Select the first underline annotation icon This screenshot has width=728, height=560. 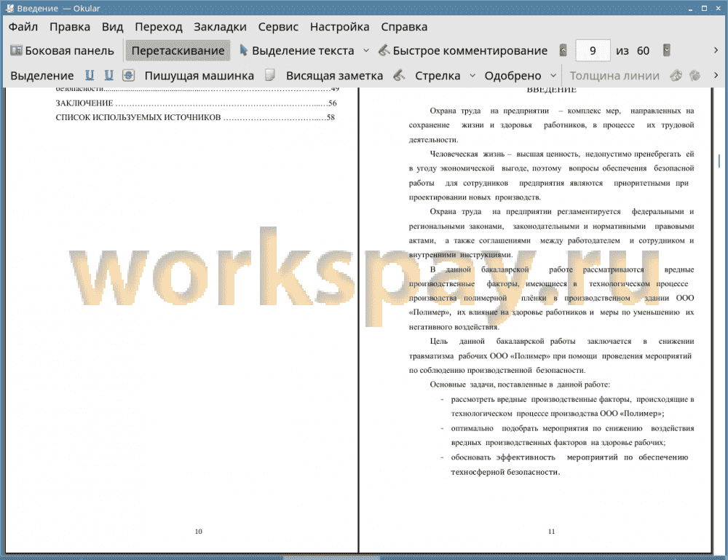tap(90, 75)
